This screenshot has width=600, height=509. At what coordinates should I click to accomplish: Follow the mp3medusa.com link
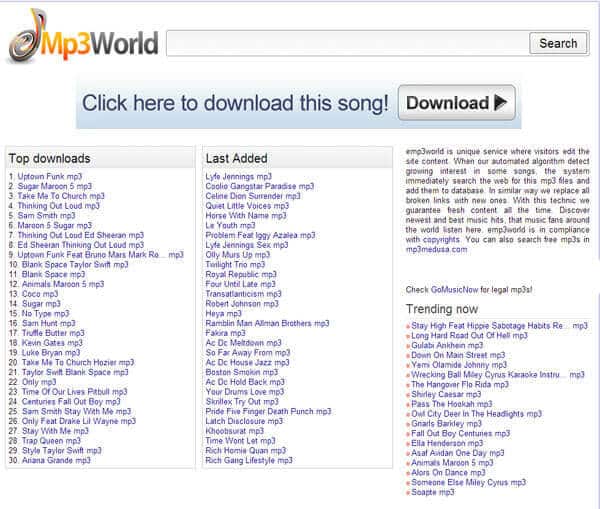point(437,250)
